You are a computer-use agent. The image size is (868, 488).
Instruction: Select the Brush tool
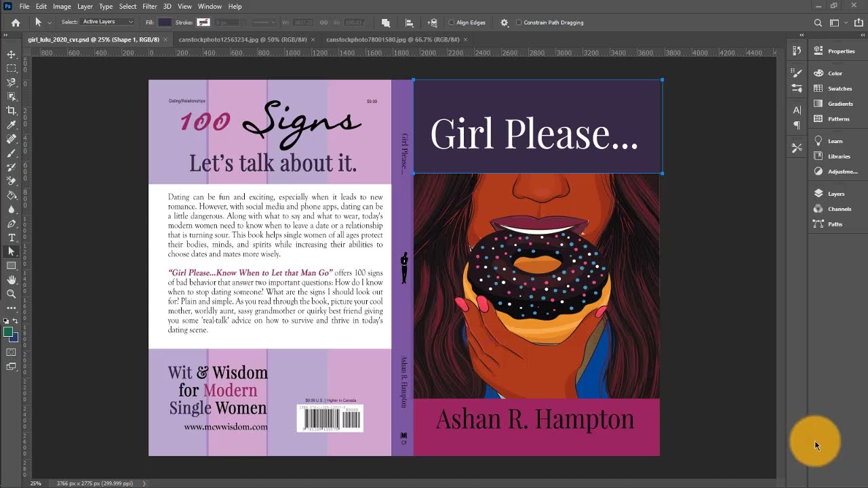point(11,153)
